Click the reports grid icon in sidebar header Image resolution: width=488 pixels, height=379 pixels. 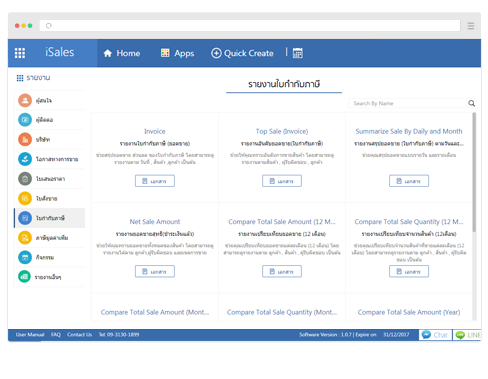pos(20,78)
